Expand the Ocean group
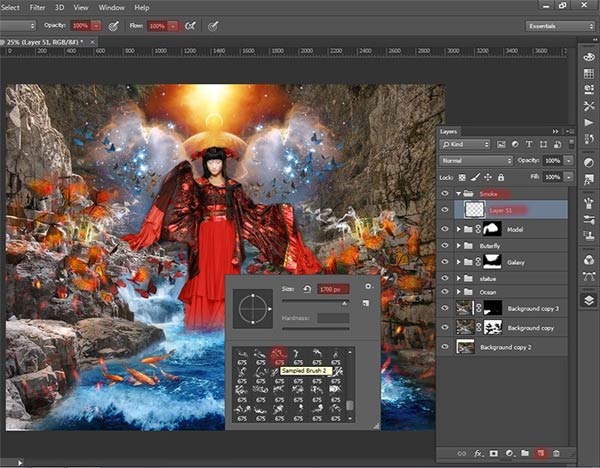Image resolution: width=600 pixels, height=468 pixels. coord(458,292)
